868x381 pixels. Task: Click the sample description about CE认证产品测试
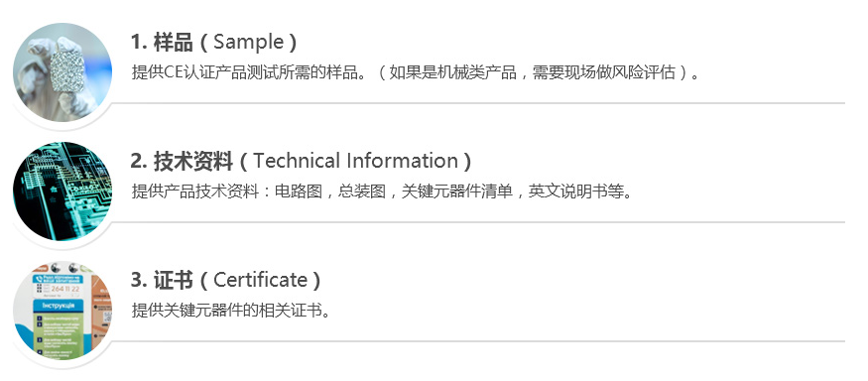click(416, 72)
